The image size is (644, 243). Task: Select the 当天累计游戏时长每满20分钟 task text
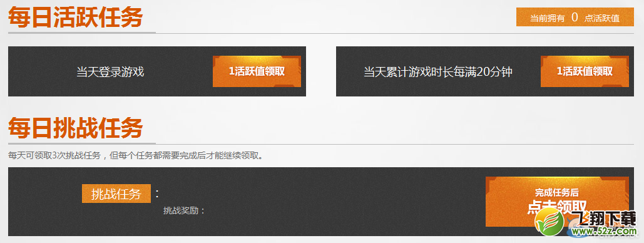click(x=438, y=72)
